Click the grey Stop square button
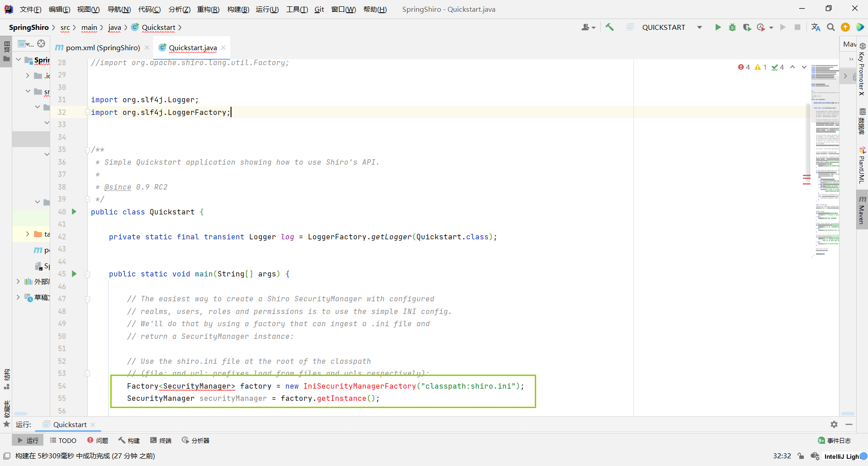The height and width of the screenshot is (466, 868). pos(797,28)
